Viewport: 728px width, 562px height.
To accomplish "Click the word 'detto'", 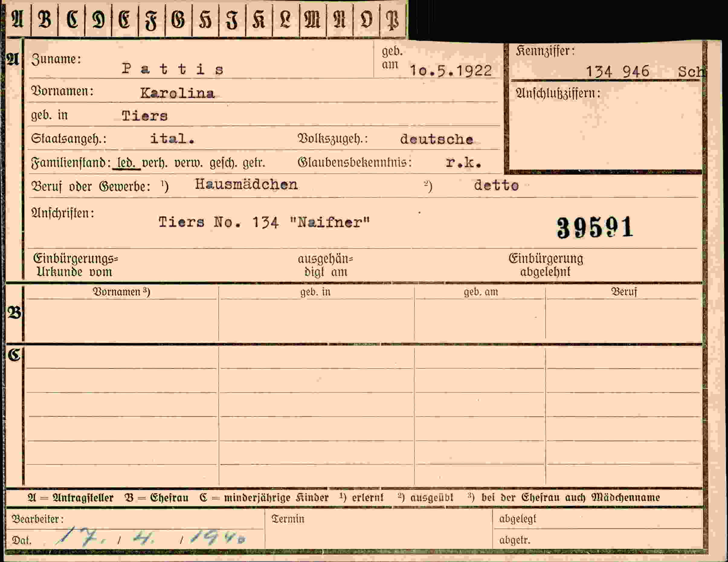I will [496, 185].
